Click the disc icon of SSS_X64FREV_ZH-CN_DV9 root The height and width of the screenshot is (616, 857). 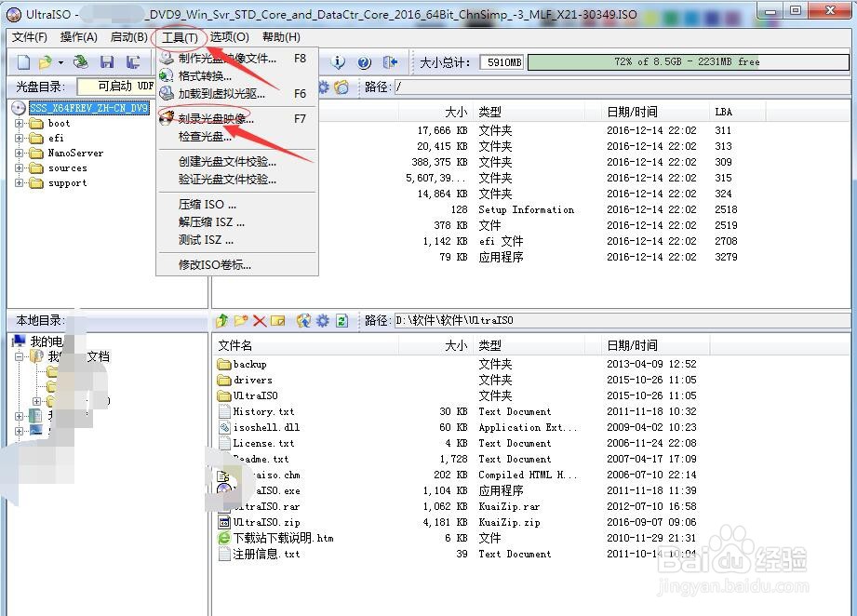click(20, 108)
